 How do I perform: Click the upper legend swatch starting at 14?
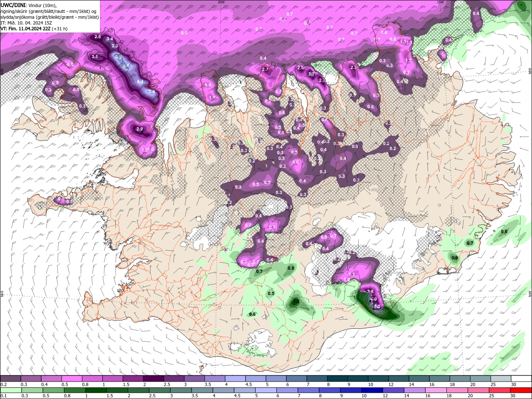(419, 379)
